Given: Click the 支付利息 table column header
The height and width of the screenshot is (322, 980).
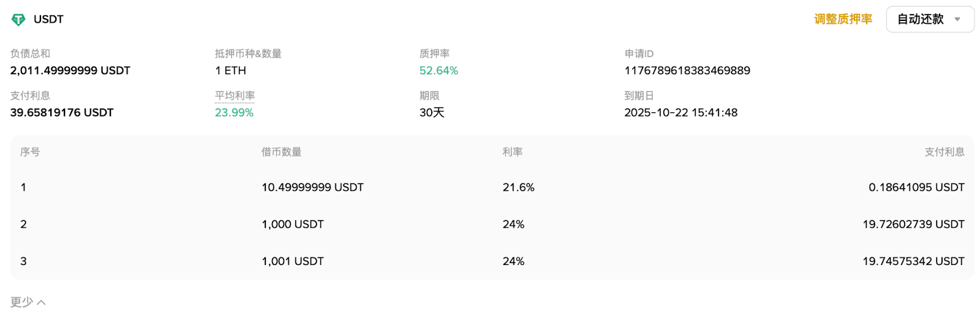Looking at the screenshot, I should coord(944,152).
